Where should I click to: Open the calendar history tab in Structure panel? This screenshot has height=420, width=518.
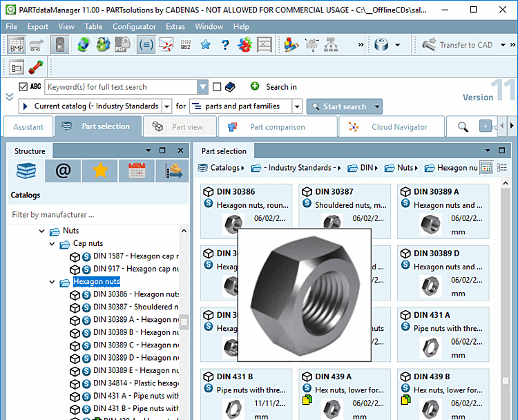[136, 171]
